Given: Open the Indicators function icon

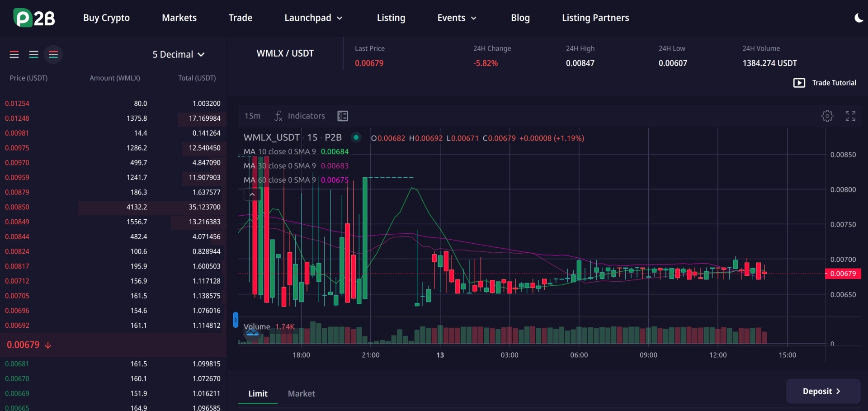Looking at the screenshot, I should [x=278, y=116].
